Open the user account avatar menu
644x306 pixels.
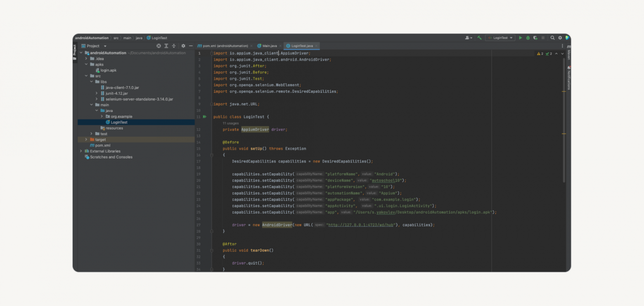(x=469, y=38)
